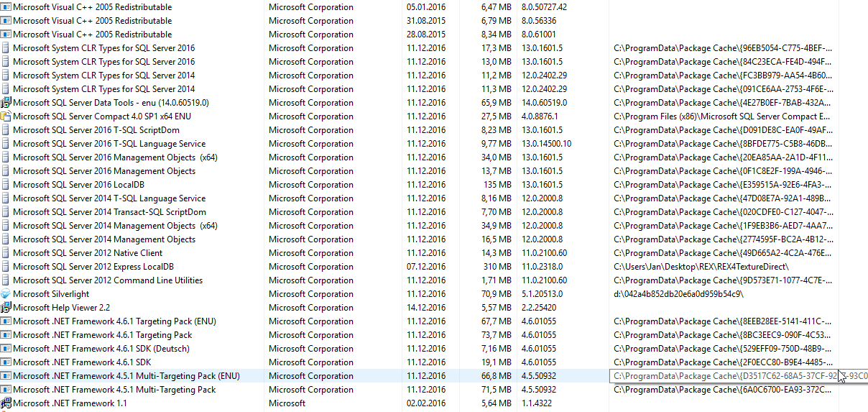
Task: Click icon beside SQL Server 2012 Native Client
Action: [x=6, y=253]
